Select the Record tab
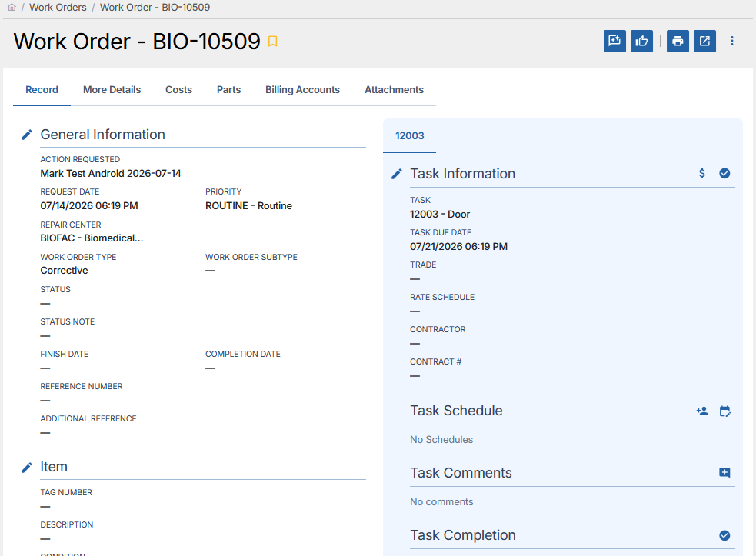Screen dimensions: 756x556 click(x=42, y=90)
